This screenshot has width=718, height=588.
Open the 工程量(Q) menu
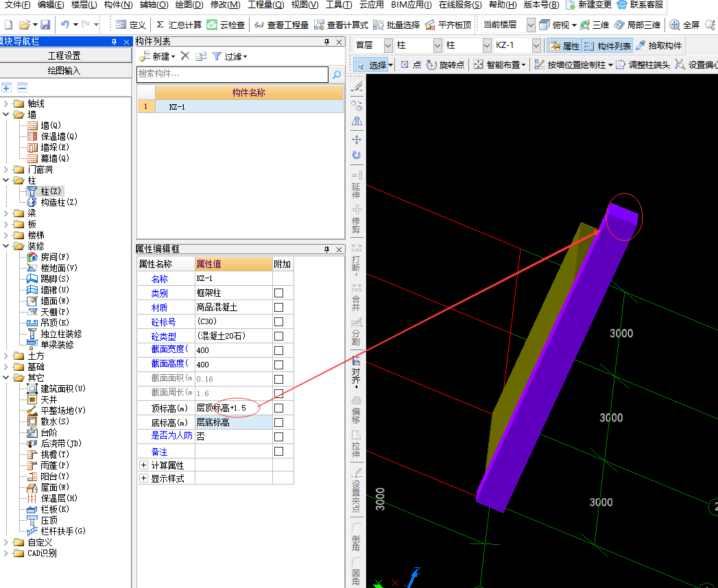pos(265,5)
